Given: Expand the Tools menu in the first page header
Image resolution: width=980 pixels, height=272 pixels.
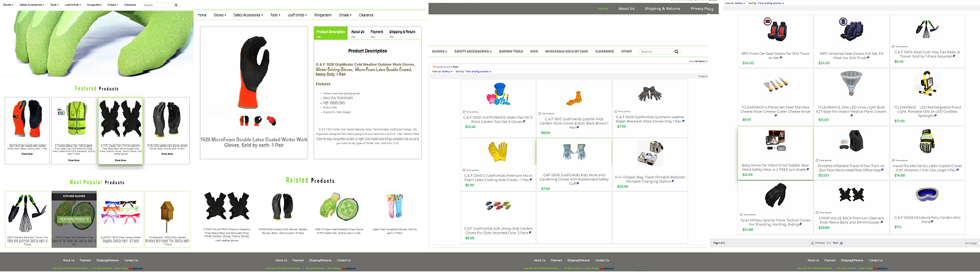Looking at the screenshot, I should 54,5.
